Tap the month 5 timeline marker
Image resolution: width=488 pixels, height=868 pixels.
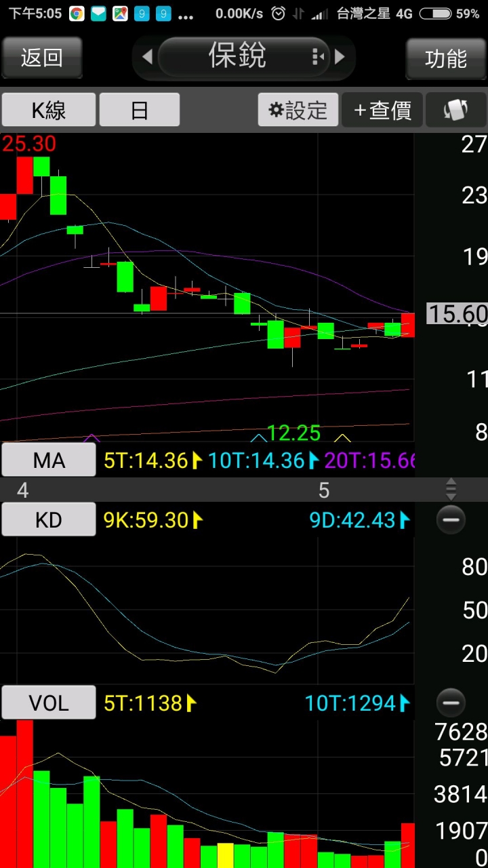tap(323, 490)
